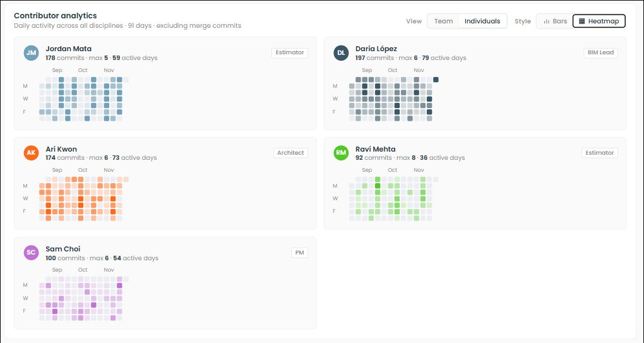The height and width of the screenshot is (343, 644).
Task: Click Estimator badge on Jordan Mata card
Action: click(x=290, y=52)
